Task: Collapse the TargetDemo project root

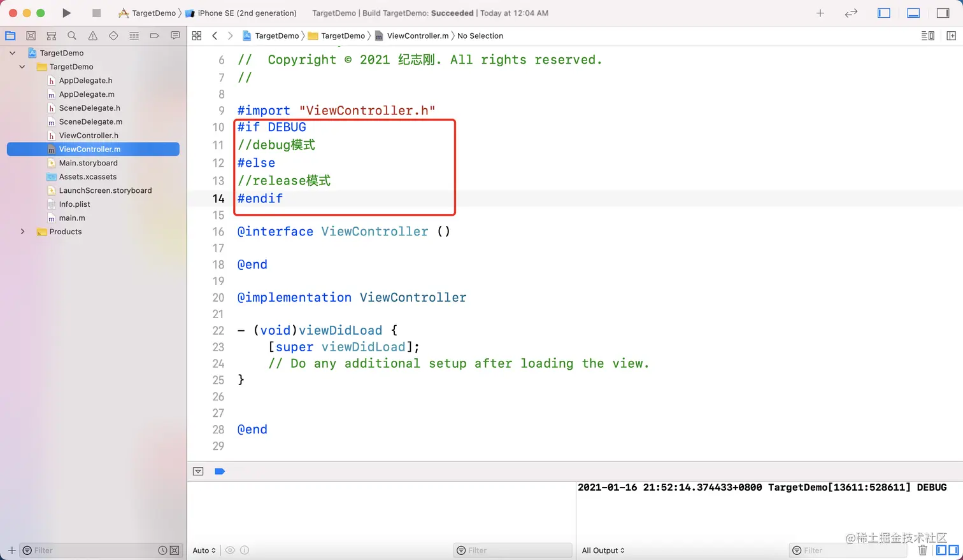Action: (12, 53)
